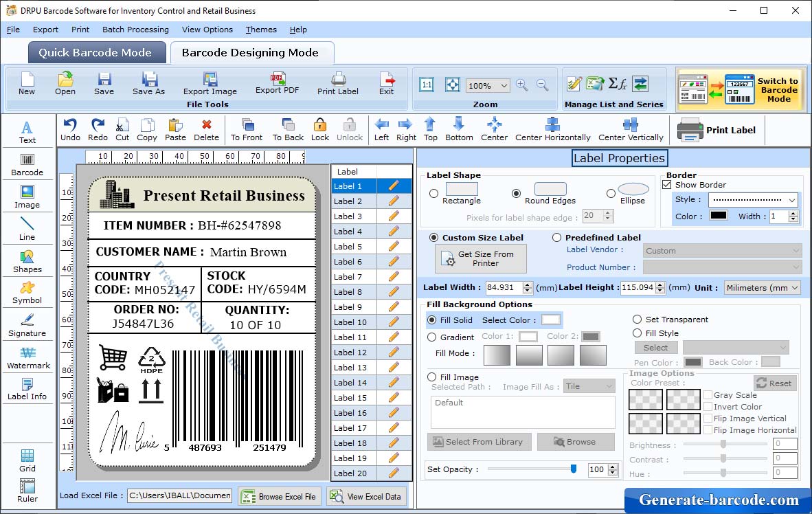Screen dimensions: 812x514
Task: Open the File menu
Action: point(14,30)
